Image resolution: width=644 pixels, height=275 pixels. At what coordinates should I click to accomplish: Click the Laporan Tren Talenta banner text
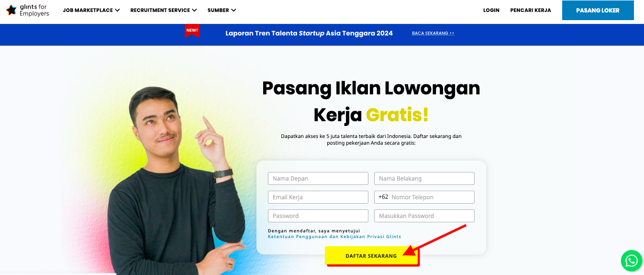[309, 33]
